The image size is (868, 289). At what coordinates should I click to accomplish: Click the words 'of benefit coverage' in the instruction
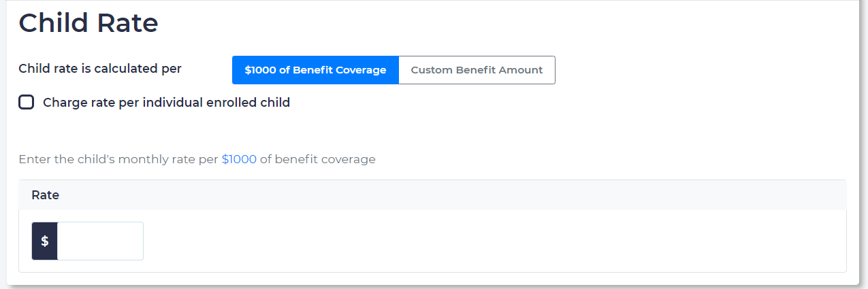click(317, 160)
